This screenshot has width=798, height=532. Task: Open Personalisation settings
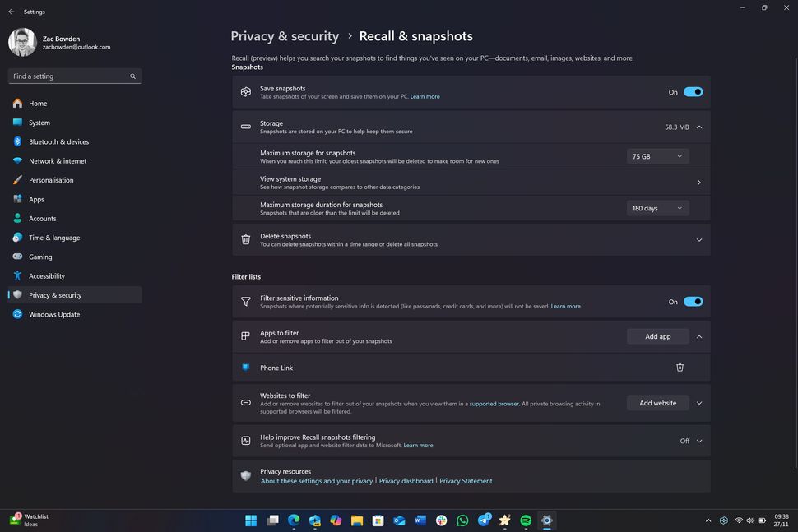pyautogui.click(x=51, y=180)
